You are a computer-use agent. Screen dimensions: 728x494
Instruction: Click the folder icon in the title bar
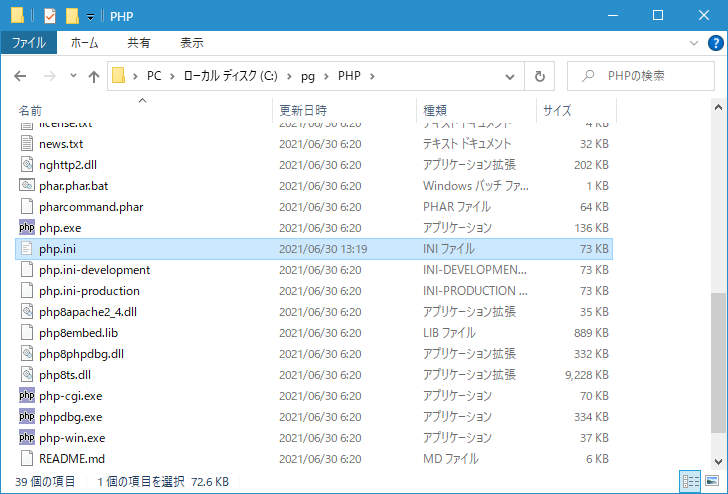pos(17,15)
